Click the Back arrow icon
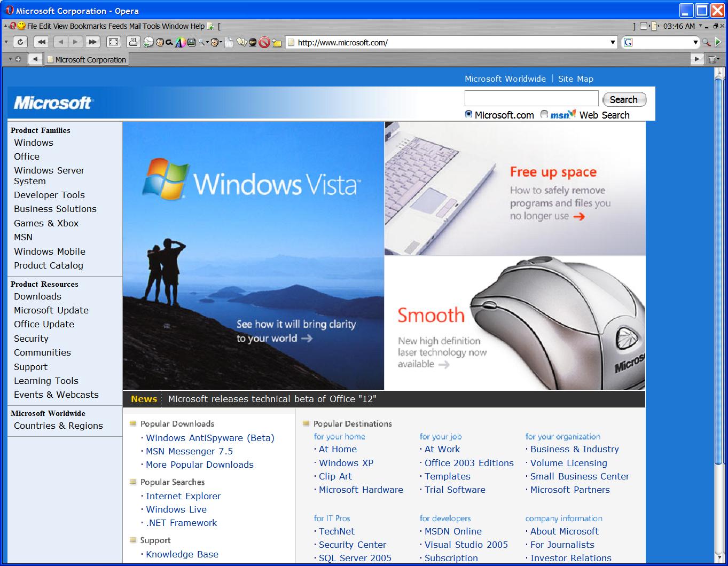 click(x=61, y=42)
